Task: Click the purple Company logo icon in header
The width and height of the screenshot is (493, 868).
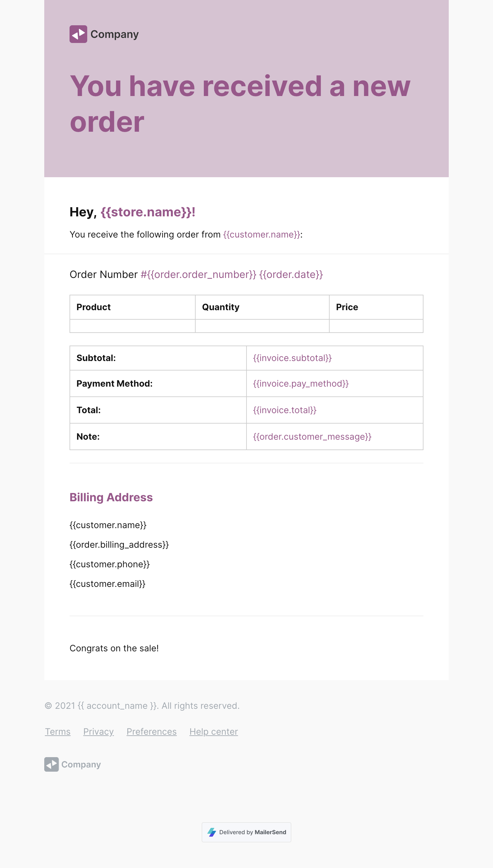Action: point(78,34)
